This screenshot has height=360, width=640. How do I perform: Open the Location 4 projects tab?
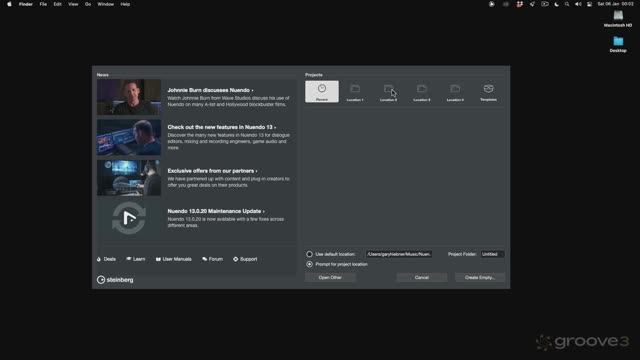[x=455, y=92]
